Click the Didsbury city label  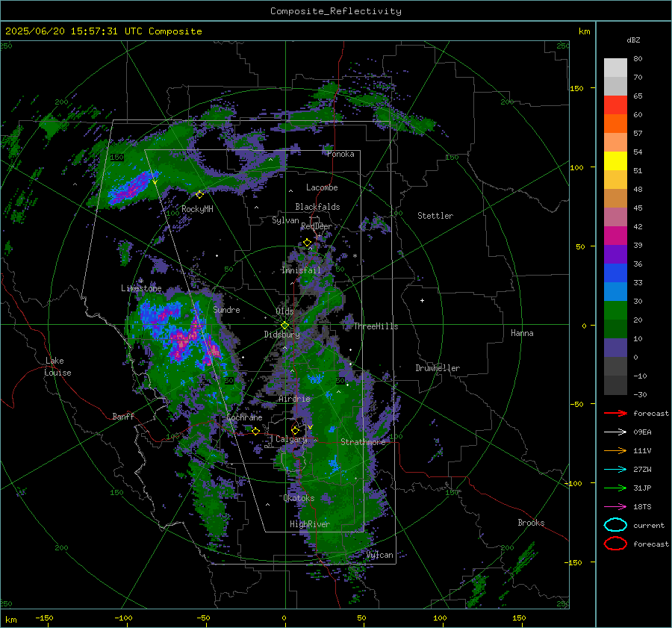(x=281, y=335)
